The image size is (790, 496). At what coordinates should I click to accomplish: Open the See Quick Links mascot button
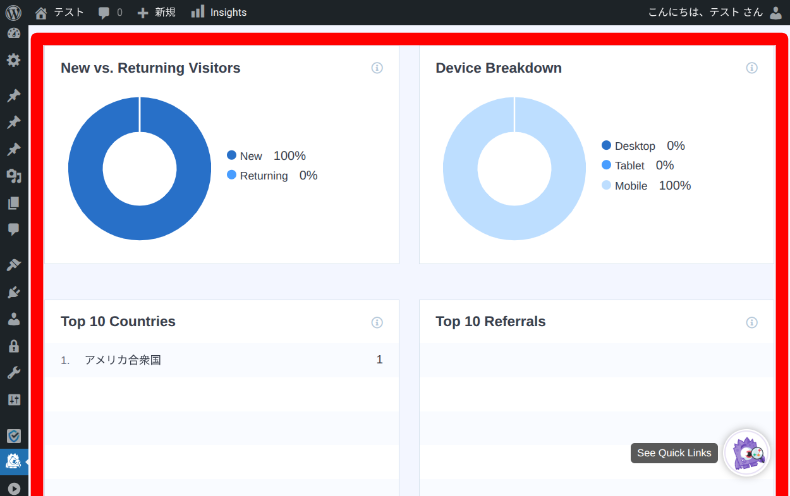746,453
